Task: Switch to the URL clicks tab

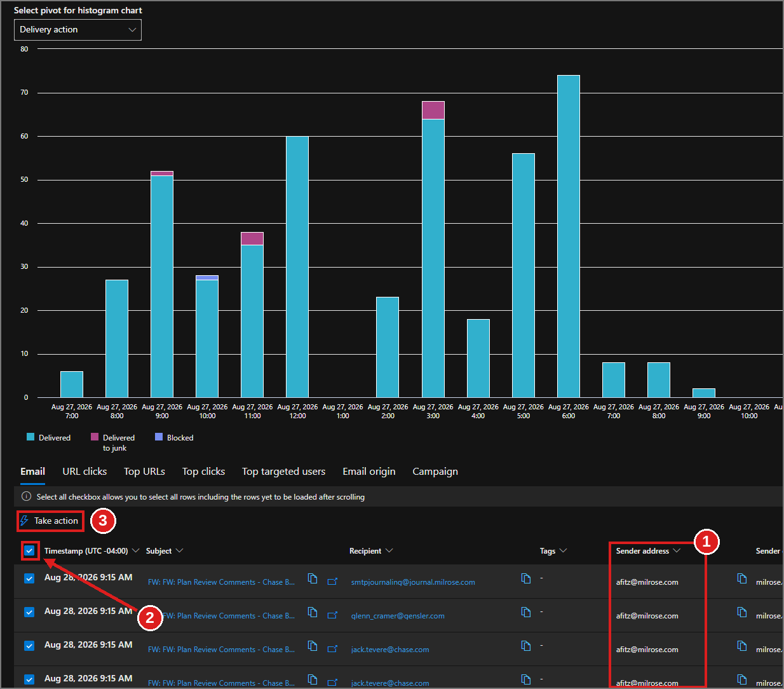Action: 84,472
